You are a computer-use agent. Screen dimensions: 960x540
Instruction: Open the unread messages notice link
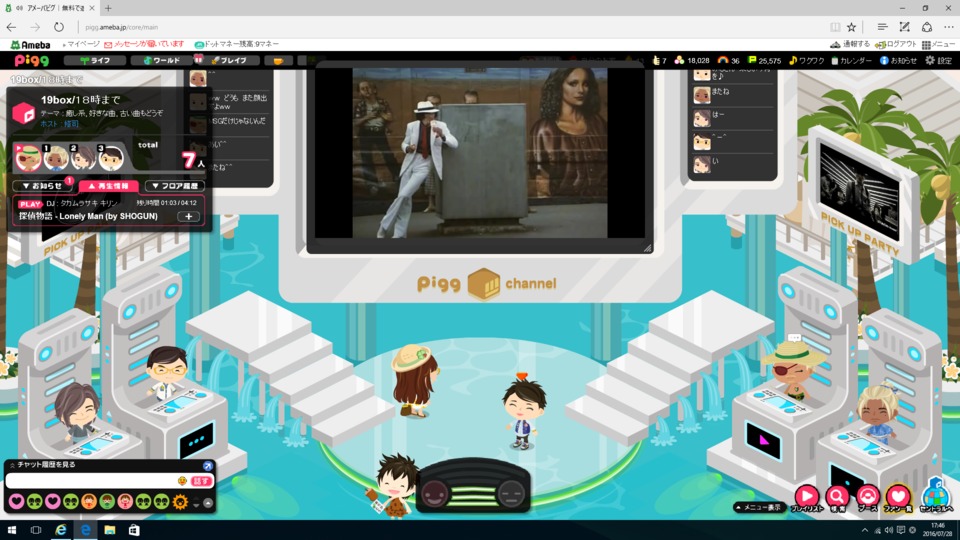coord(144,44)
